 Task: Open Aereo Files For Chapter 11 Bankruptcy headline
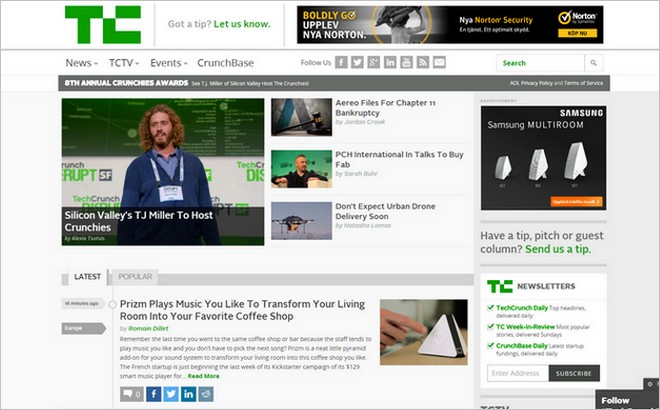(385, 108)
